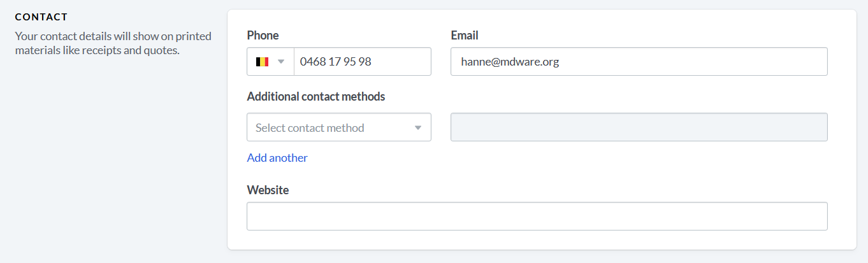Viewport: 868px width, 263px height.
Task: Open the Select contact method dropdown
Action: (x=339, y=127)
